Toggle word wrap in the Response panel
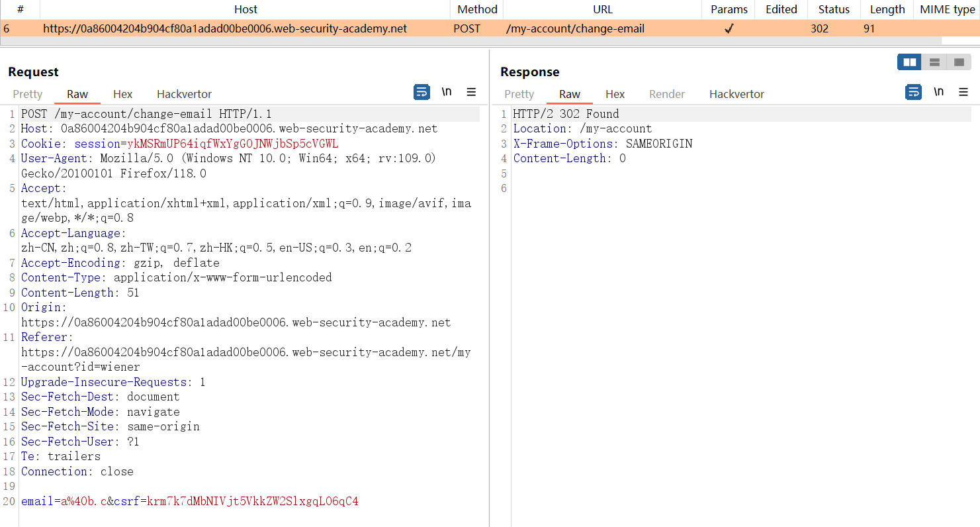The width and height of the screenshot is (980, 527). [x=913, y=92]
